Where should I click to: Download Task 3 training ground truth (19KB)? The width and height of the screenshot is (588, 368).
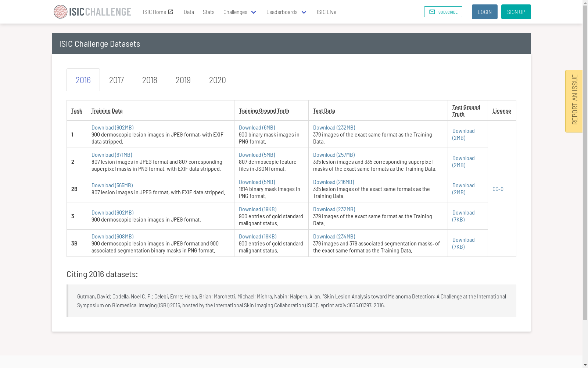pyautogui.click(x=258, y=209)
